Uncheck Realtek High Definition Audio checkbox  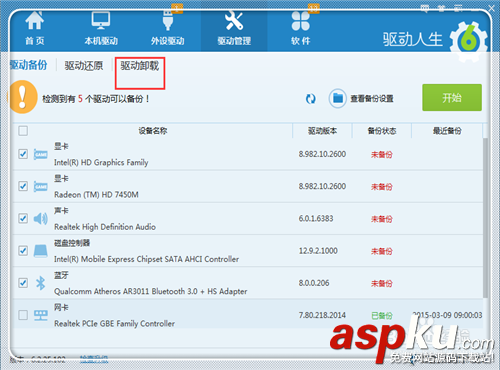[23, 218]
